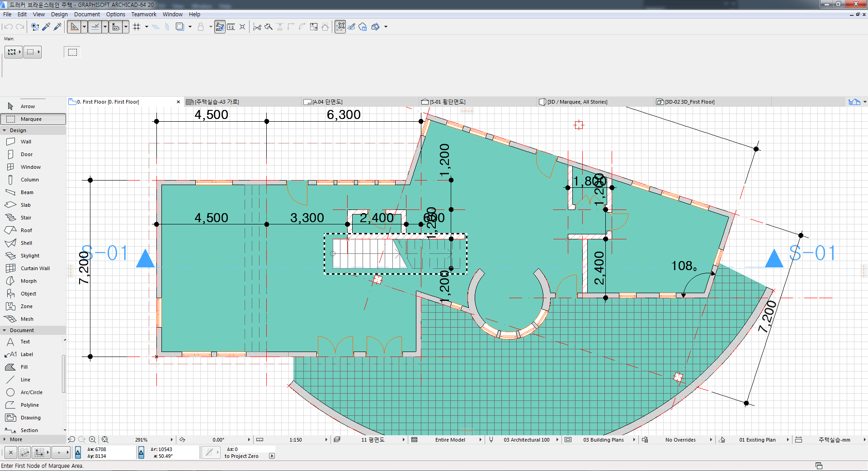Select the Curtain Wall tool
The image size is (868, 471).
click(33, 268)
